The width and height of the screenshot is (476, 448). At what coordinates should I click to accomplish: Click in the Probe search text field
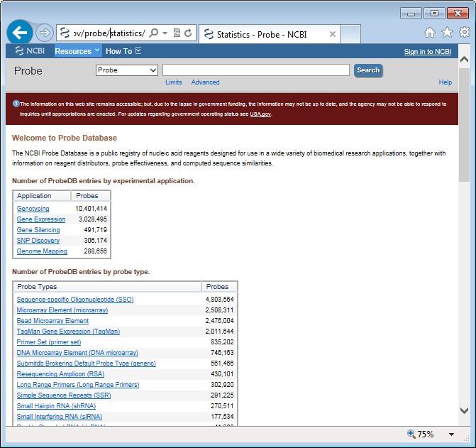[x=255, y=70]
